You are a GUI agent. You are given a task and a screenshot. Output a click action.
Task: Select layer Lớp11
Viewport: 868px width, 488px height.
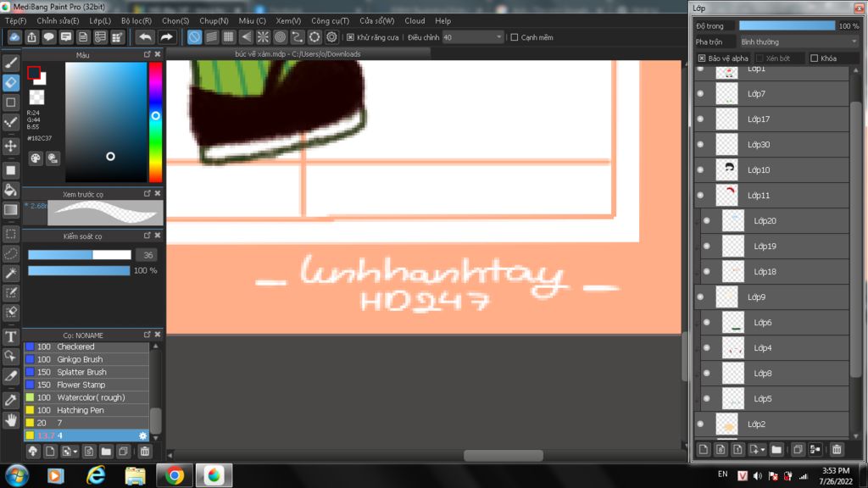coord(771,196)
